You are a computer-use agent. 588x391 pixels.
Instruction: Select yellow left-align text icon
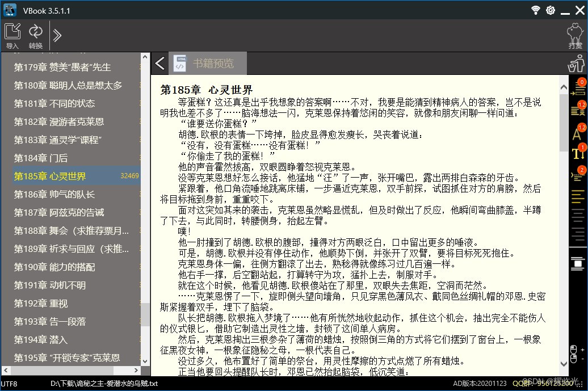tap(578, 196)
